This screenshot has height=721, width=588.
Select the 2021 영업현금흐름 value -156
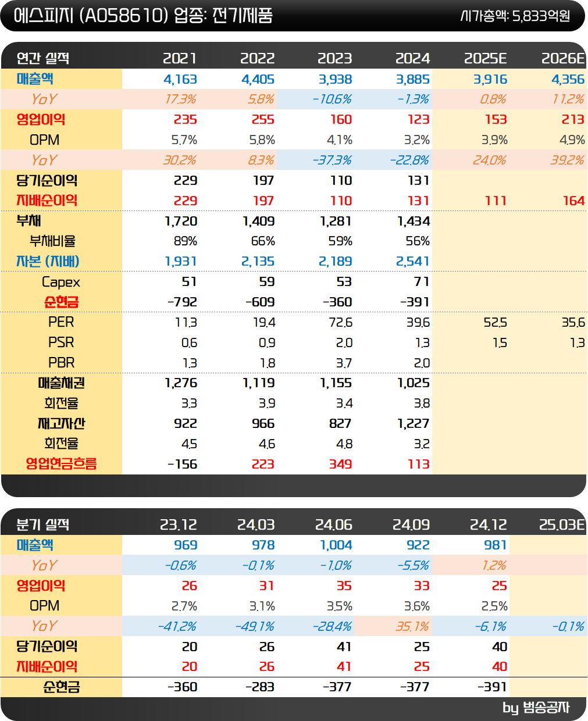tap(182, 464)
